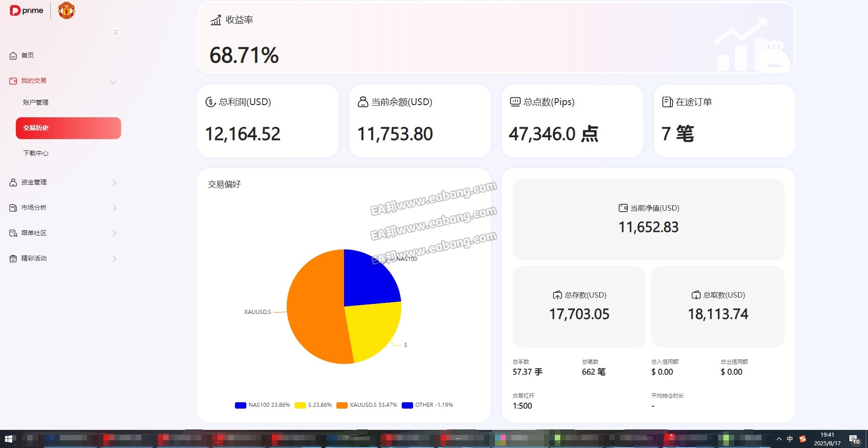This screenshot has height=448, width=868.
Task: Click the Manchester United crest logo
Action: coord(67,10)
